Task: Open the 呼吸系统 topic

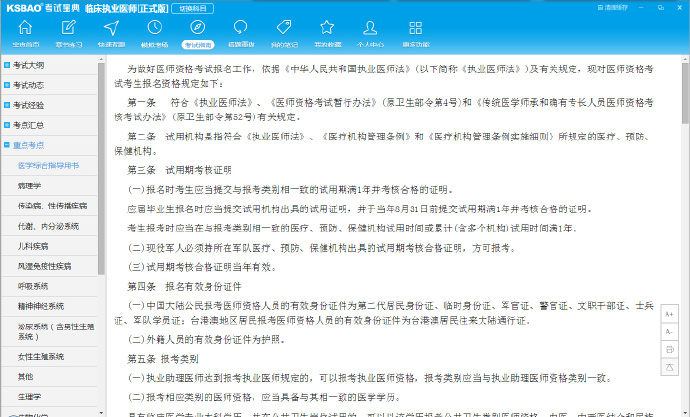Action: (x=49, y=286)
